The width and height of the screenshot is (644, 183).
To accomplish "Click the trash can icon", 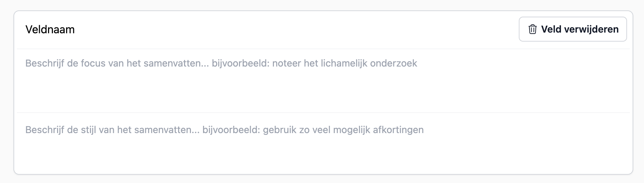I will pyautogui.click(x=533, y=29).
